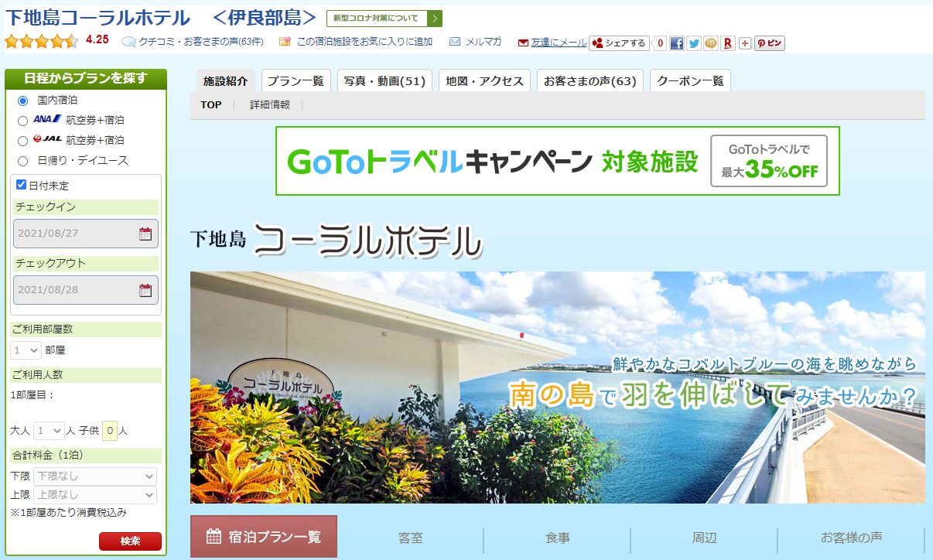Click the 客室 navigation link
The width and height of the screenshot is (933, 560).
(411, 538)
